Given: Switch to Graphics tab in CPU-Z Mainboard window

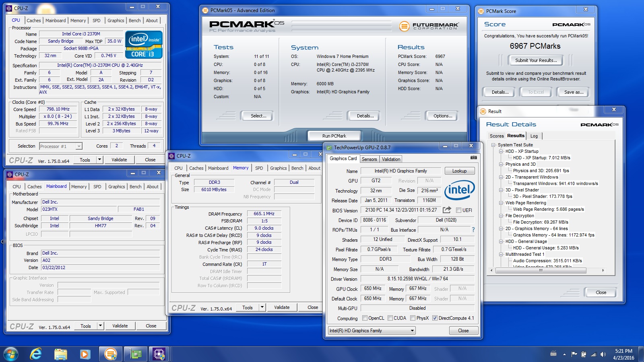Looking at the screenshot, I should pos(117,187).
